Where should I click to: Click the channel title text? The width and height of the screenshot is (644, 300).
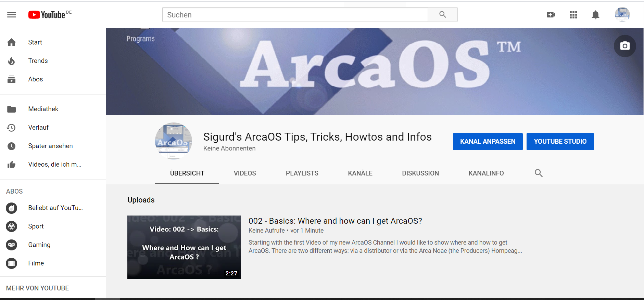tap(317, 137)
